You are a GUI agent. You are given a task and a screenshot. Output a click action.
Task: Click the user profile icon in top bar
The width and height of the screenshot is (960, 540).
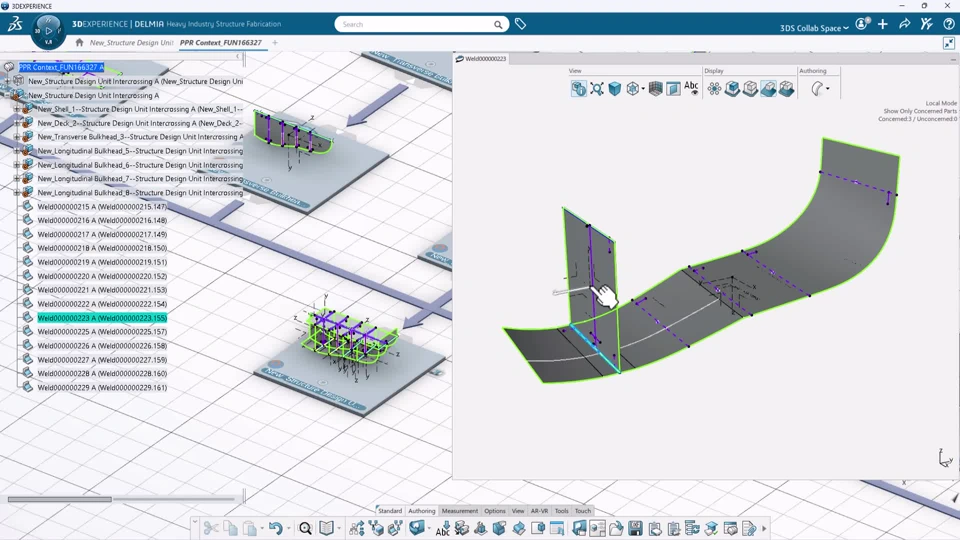[862, 24]
